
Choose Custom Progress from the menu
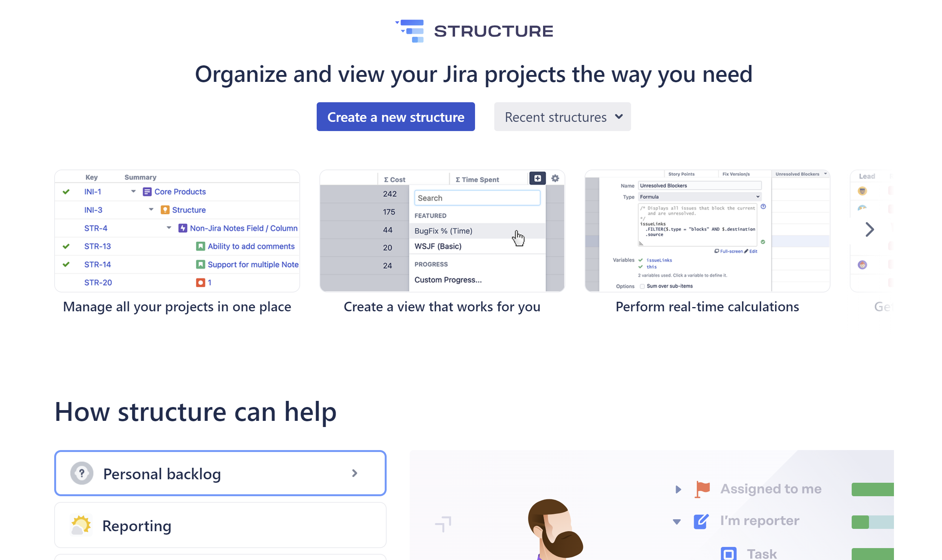[448, 279]
